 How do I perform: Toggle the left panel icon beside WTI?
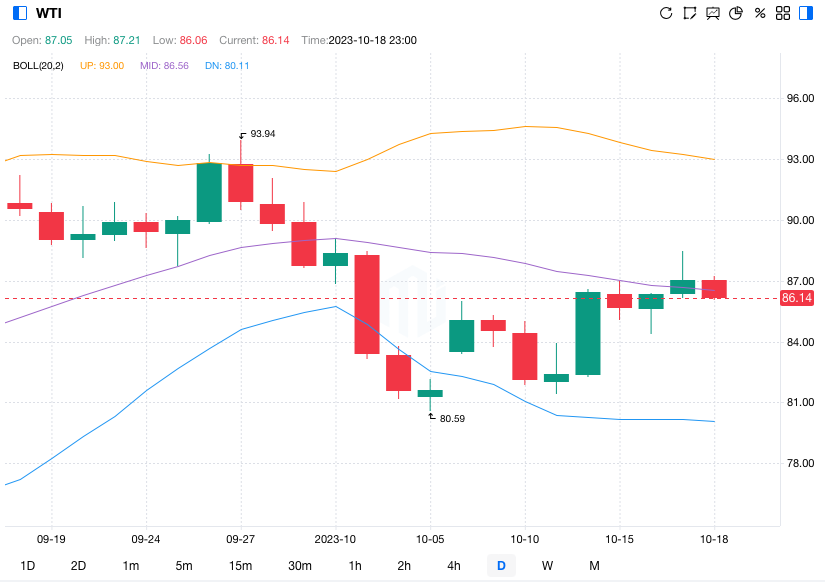20,13
